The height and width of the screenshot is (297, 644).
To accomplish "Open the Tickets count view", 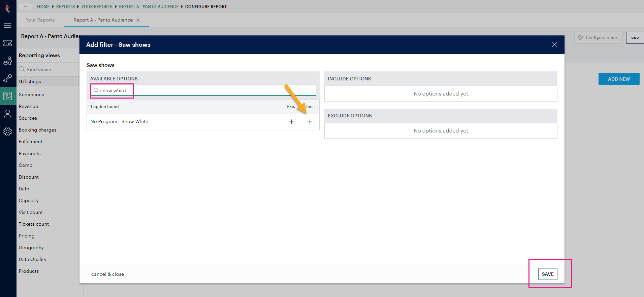I will click(34, 224).
